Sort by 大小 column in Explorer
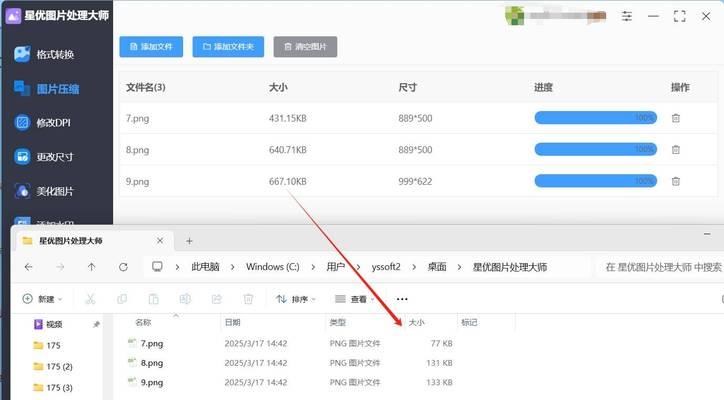 pos(416,322)
